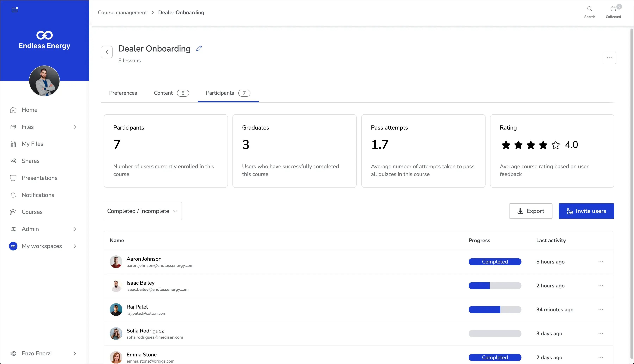Collapse the sidebar with the hamburger icon

coord(15,10)
